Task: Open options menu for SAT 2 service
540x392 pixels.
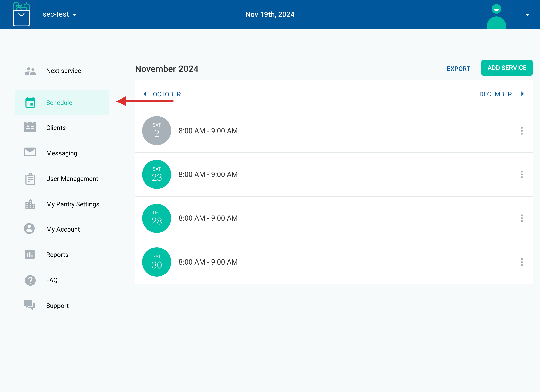Action: [x=522, y=131]
